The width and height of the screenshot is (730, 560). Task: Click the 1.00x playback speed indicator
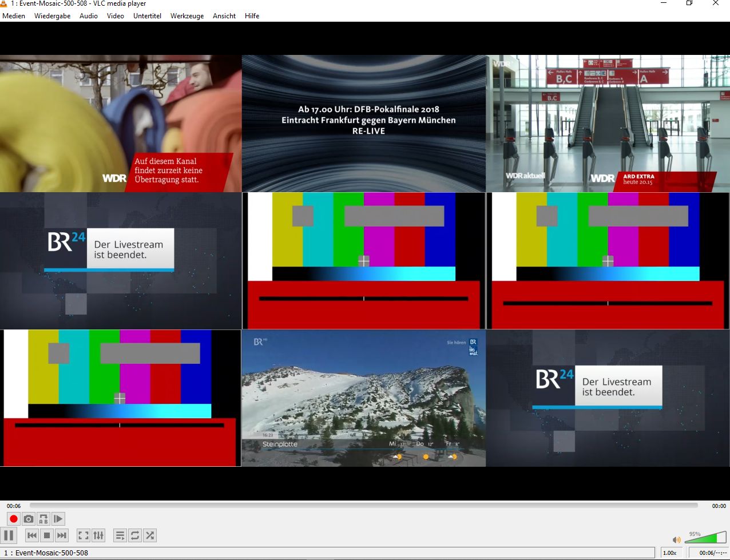pyautogui.click(x=670, y=553)
